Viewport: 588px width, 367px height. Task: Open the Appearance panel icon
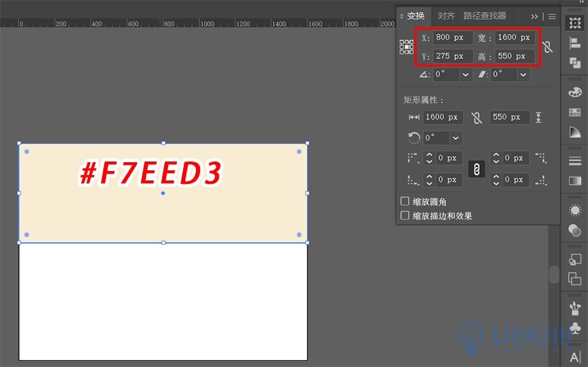[574, 210]
